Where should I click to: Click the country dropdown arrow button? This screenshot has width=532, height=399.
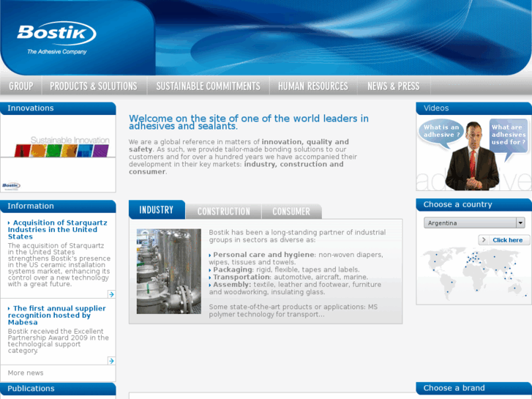pyautogui.click(x=520, y=223)
